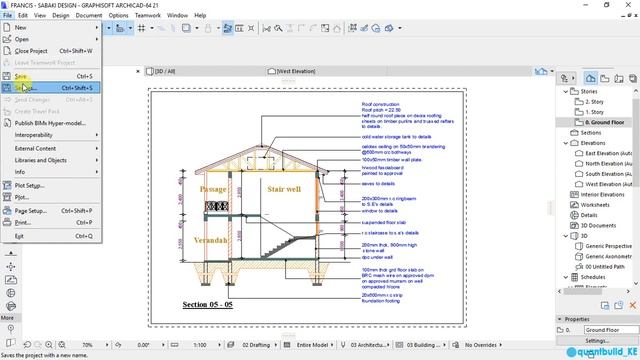
Task: Open the Project Chooser dropdown in Navigator
Action: [567, 78]
